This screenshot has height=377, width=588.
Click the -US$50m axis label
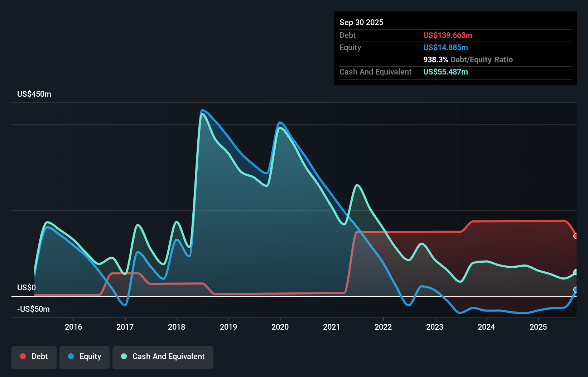[x=33, y=309]
